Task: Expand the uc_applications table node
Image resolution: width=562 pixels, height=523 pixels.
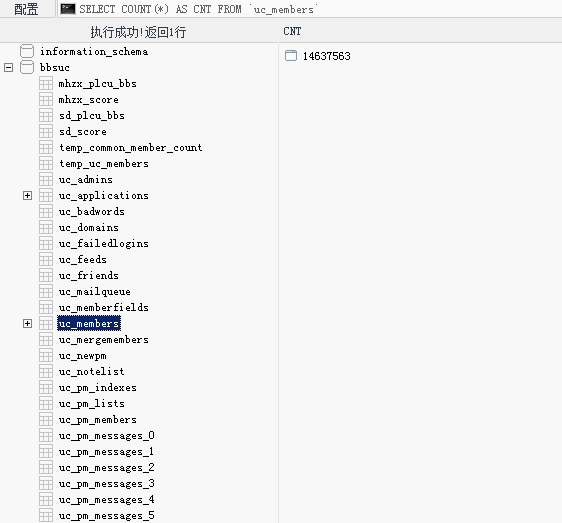Action: point(27,195)
